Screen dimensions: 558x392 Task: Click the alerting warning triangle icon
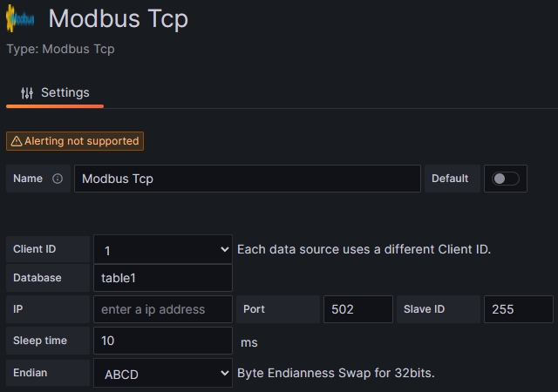tap(17, 141)
